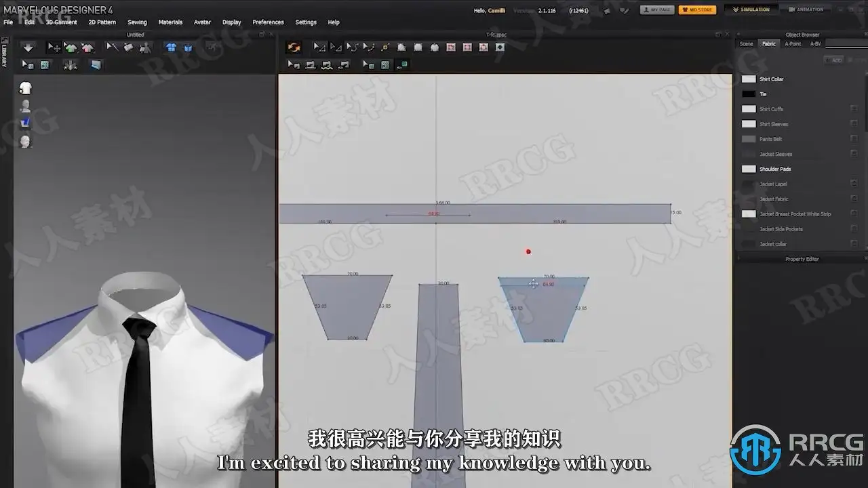Select the Circle pattern tool
868x488 pixels.
click(435, 47)
